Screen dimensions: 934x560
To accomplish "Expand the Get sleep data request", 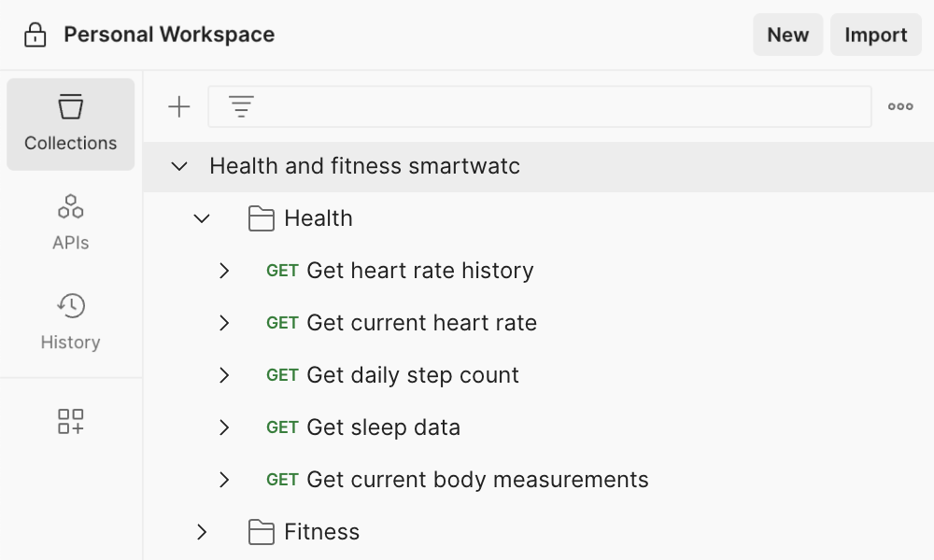I will pos(224,427).
